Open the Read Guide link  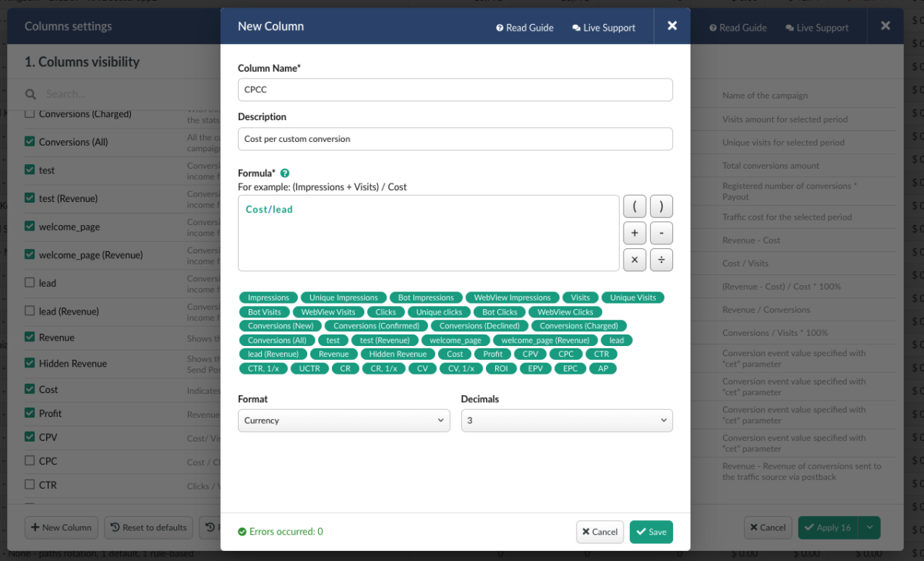point(524,26)
